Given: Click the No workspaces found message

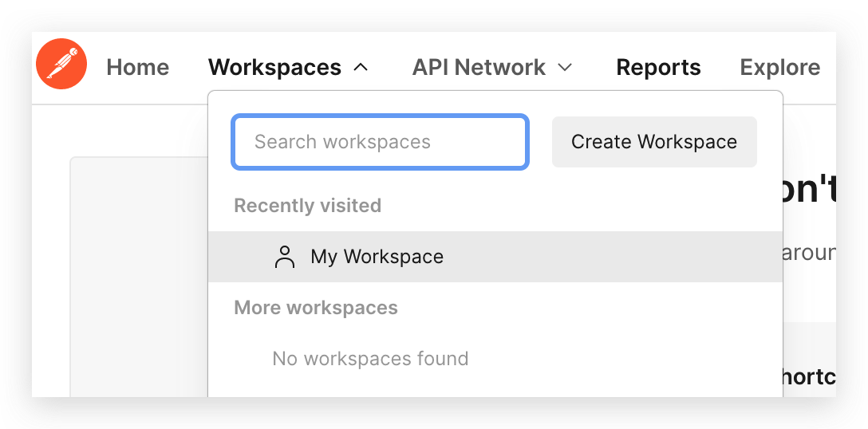Looking at the screenshot, I should click(x=370, y=359).
